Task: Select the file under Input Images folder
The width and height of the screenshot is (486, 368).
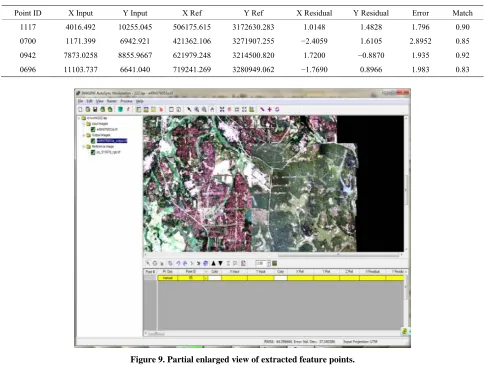Action: 107,129
